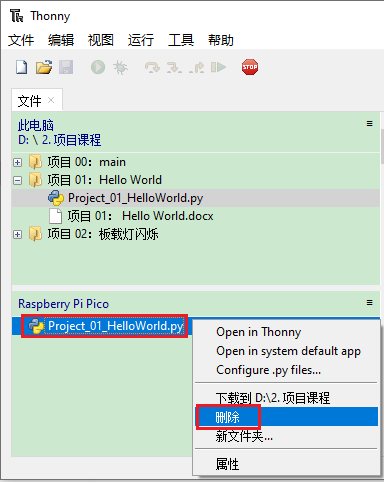The image size is (385, 483).
Task: Choose Open in system default app
Action: coord(286,351)
